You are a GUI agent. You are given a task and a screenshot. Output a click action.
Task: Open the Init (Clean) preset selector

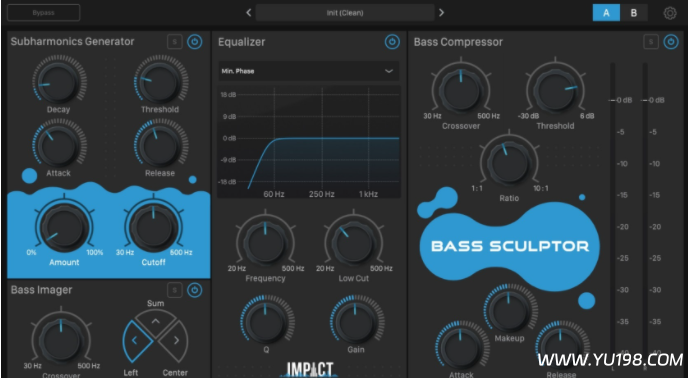coord(345,13)
